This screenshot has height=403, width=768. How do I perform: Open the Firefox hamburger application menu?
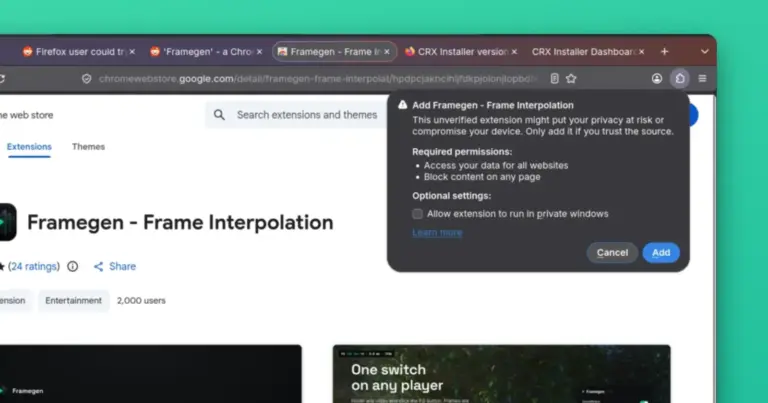(x=702, y=78)
